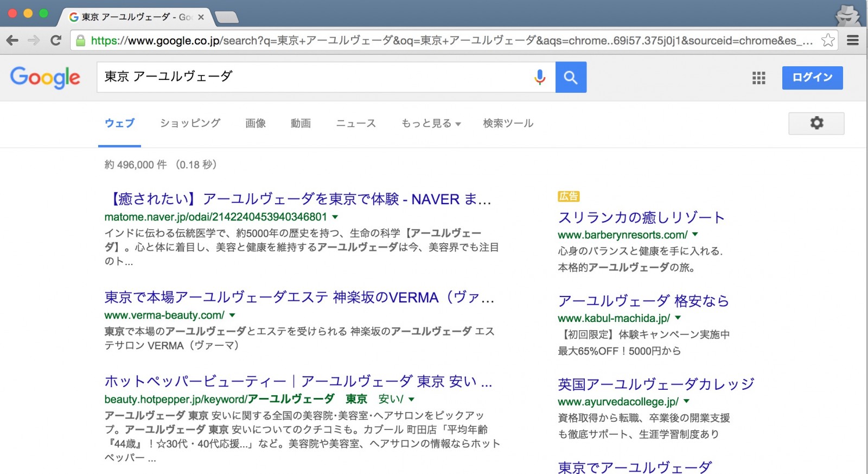Expand www.ayurvedacollege.jp ad arrow
The image size is (868, 474).
[x=686, y=402]
